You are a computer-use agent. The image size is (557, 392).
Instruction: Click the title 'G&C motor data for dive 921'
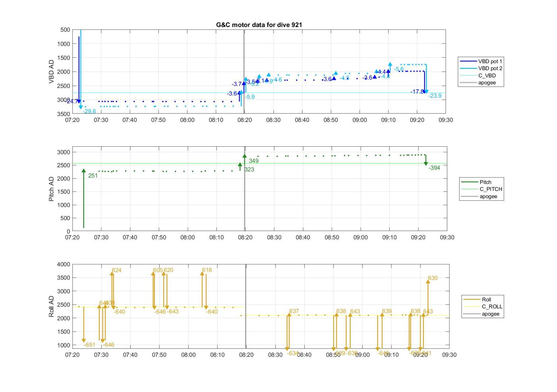(259, 25)
